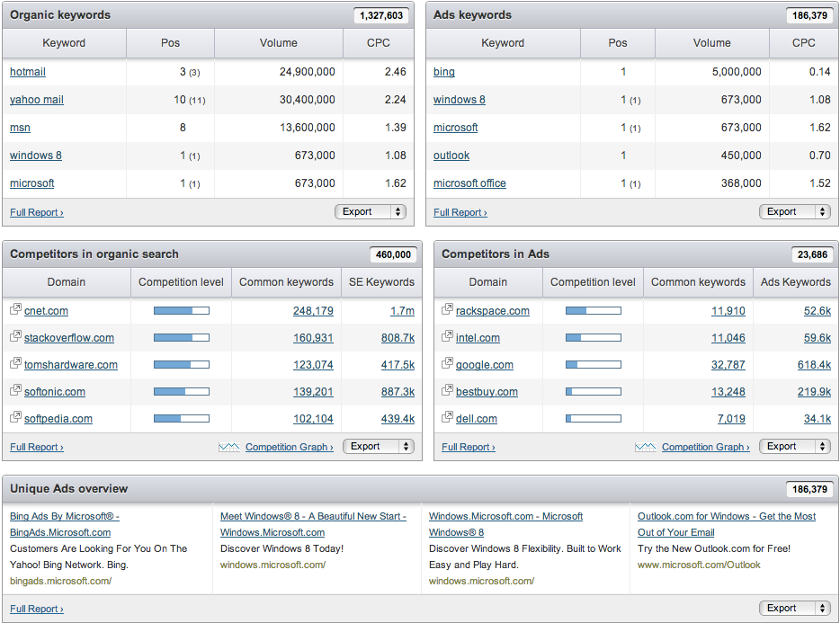Open Export dropdown in Unique Ads overview

pyautogui.click(x=795, y=608)
